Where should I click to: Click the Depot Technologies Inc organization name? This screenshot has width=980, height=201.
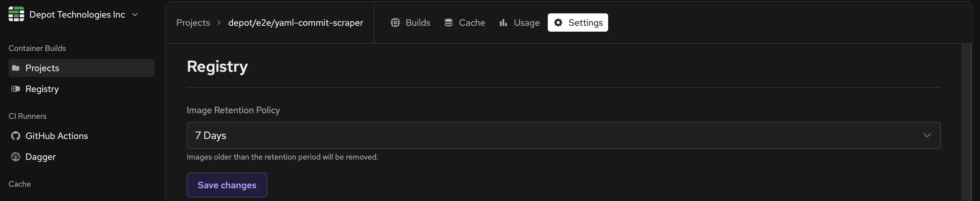pyautogui.click(x=77, y=14)
